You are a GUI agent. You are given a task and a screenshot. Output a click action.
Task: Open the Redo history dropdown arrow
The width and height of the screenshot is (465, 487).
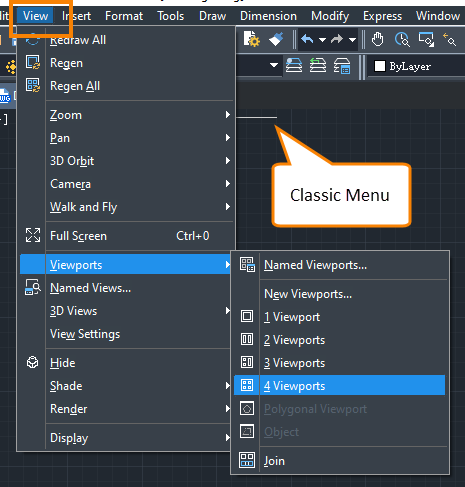(352, 40)
